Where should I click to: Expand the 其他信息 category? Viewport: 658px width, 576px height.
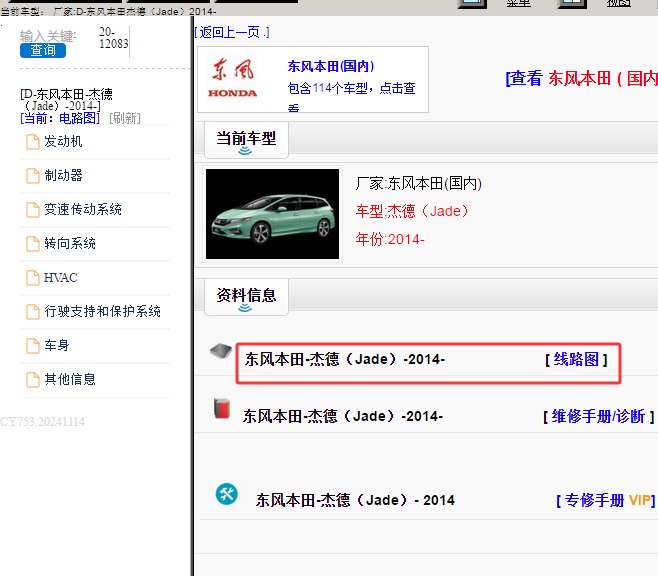tap(70, 380)
